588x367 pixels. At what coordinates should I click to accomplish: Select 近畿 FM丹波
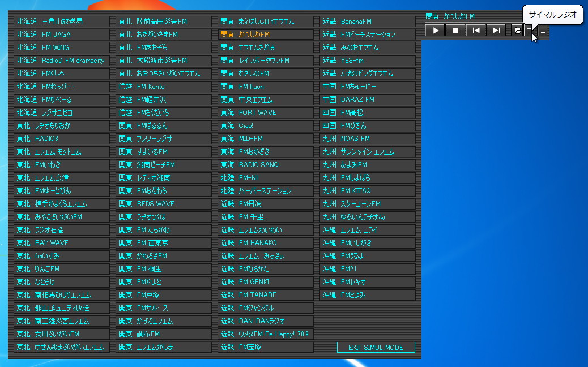pos(266,204)
